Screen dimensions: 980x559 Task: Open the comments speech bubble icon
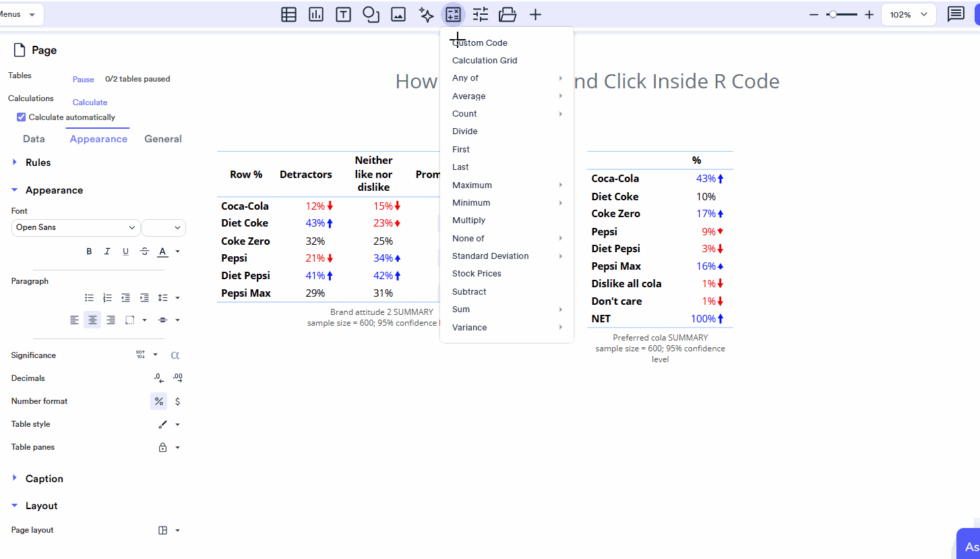(955, 14)
